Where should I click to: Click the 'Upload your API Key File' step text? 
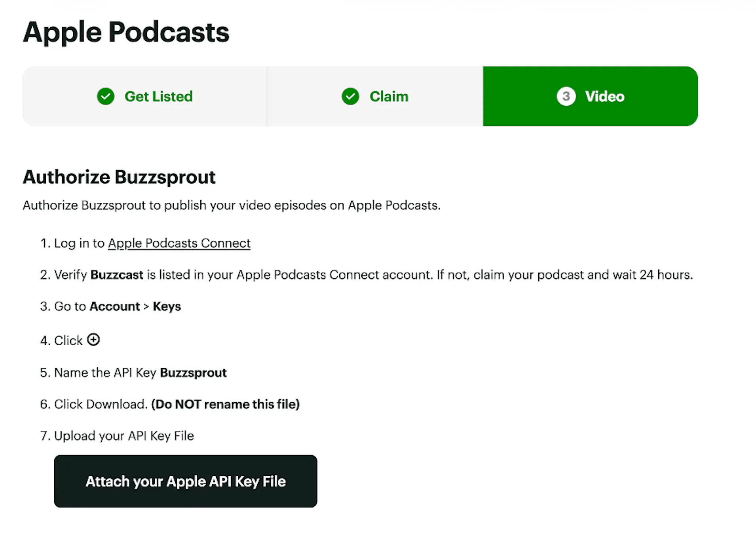(x=124, y=436)
